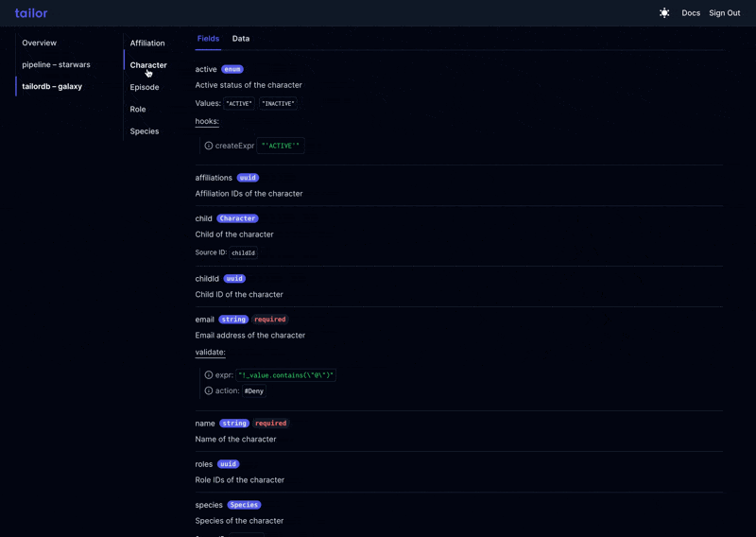Open the Affiliation type
Screen dimensions: 756x537
pyautogui.click(x=147, y=43)
